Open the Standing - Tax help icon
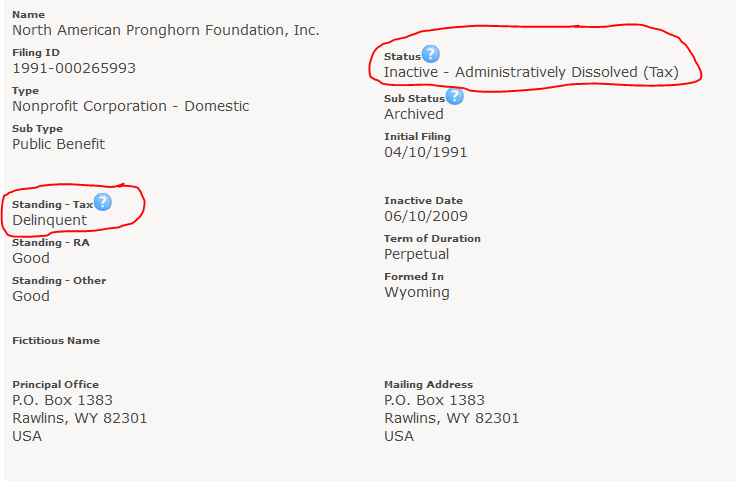736x481 pixels. pyautogui.click(x=102, y=202)
